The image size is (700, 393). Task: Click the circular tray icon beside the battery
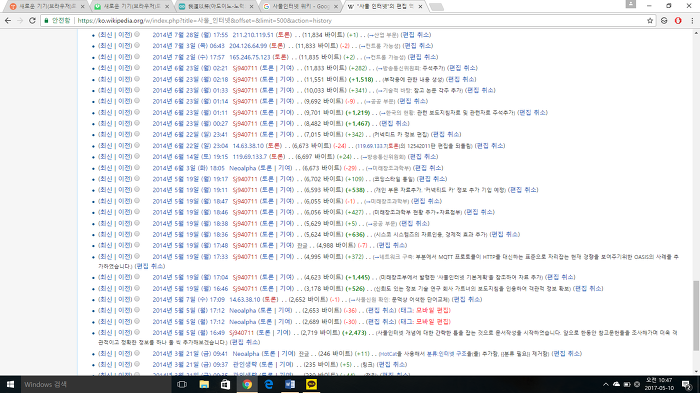coord(637,385)
